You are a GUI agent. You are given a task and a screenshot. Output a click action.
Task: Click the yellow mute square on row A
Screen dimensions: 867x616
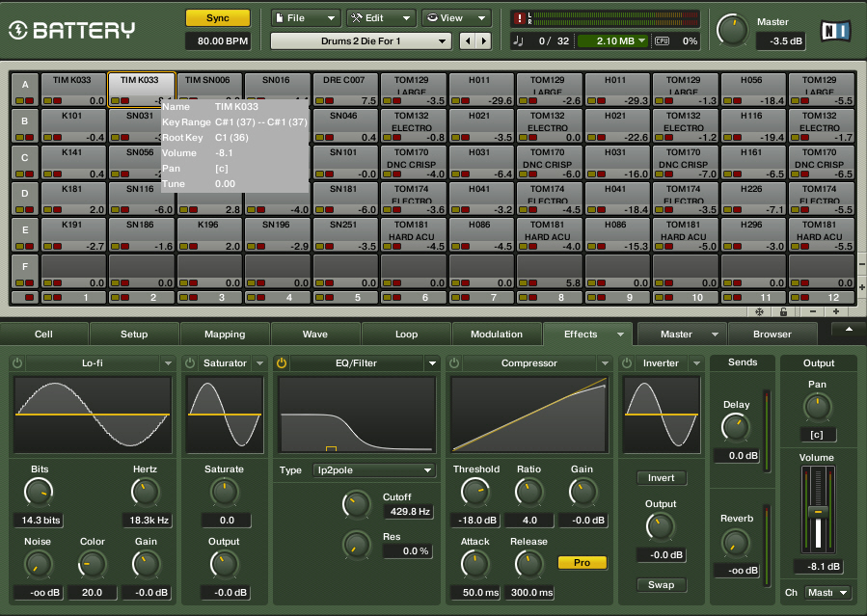[20, 101]
